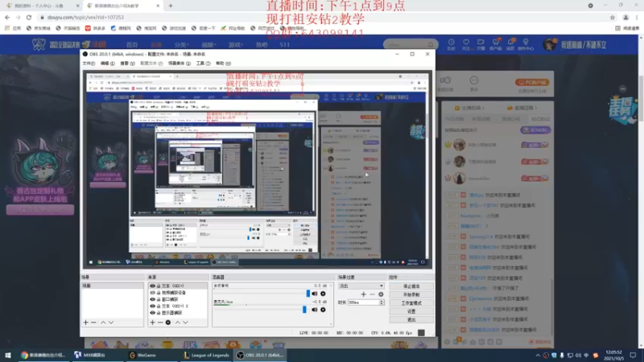Toggle visibility of 视频捕获设备 source
The width and height of the screenshot is (644, 362).
152,293
